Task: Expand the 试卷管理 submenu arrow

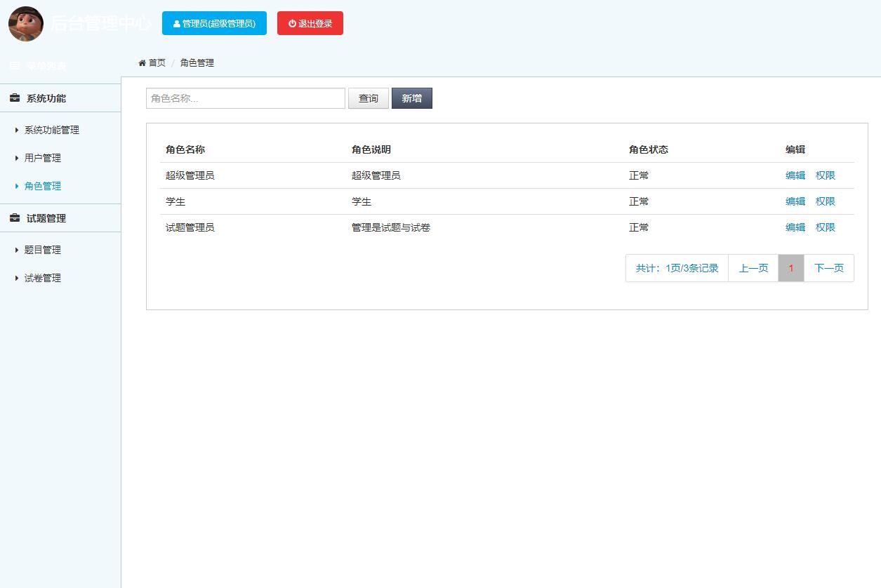Action: [x=17, y=278]
